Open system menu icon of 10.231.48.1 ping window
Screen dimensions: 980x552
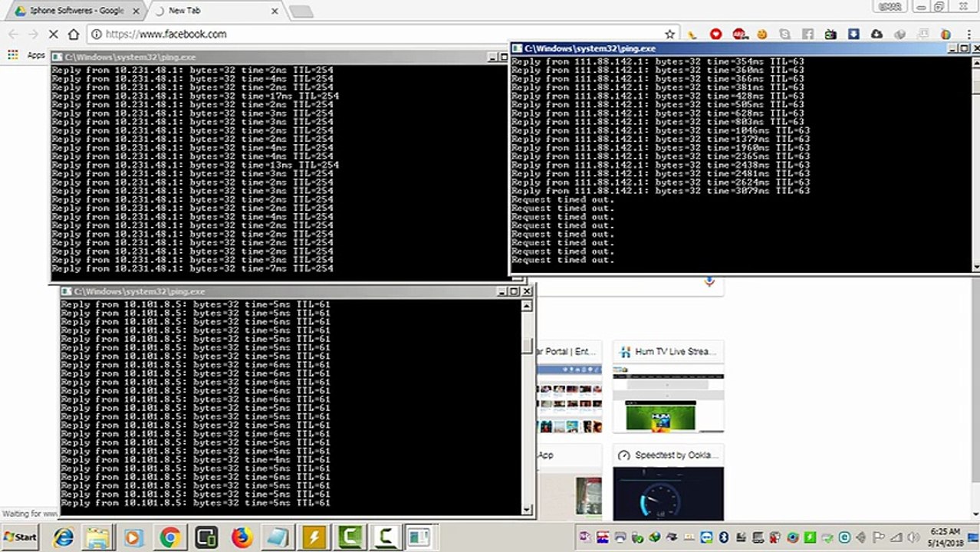(x=58, y=57)
